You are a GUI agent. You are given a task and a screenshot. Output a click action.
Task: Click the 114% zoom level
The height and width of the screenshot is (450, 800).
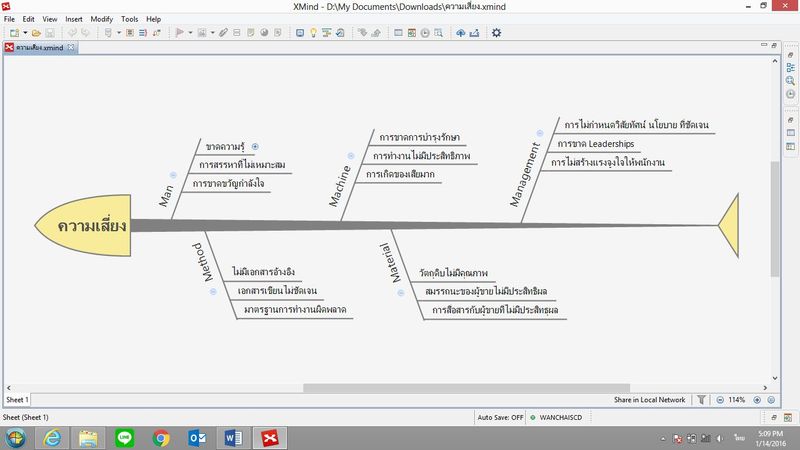[x=737, y=400]
